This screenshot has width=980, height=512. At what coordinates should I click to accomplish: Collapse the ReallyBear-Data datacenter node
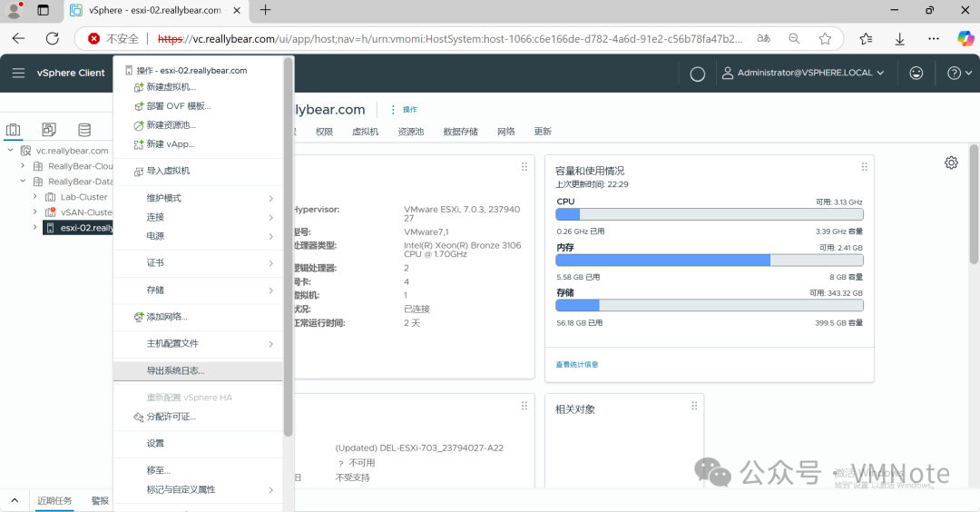tap(23, 182)
